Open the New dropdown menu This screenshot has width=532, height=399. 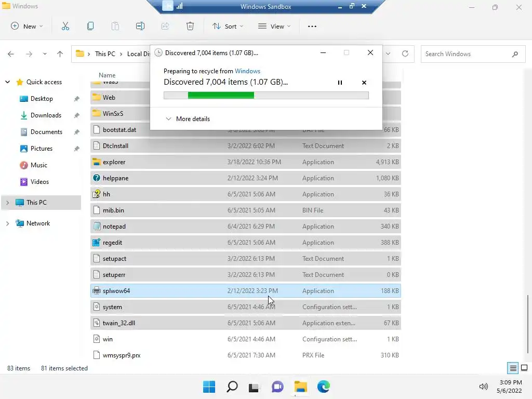coord(27,26)
